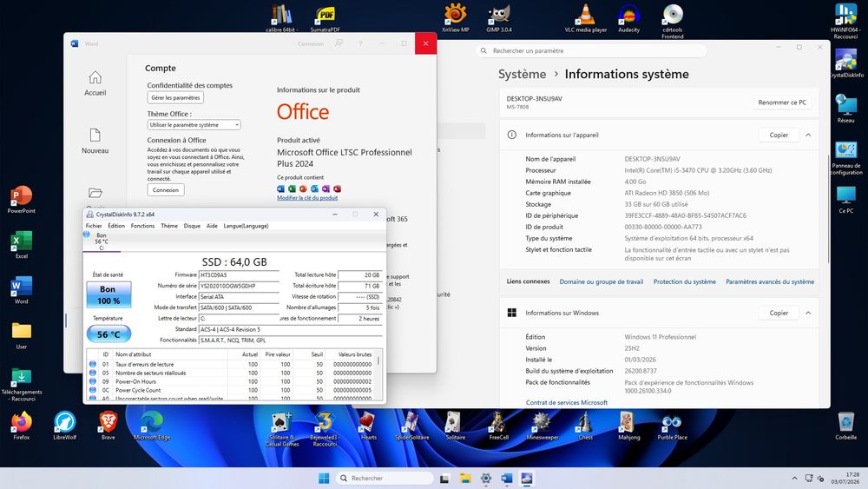Click the taskbar Rechercher search box
This screenshot has height=489, width=868.
[385, 478]
